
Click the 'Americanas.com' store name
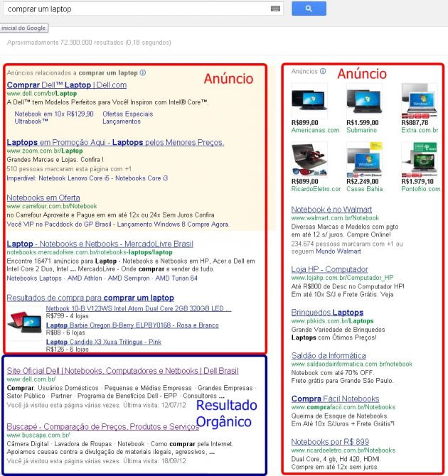tap(315, 130)
